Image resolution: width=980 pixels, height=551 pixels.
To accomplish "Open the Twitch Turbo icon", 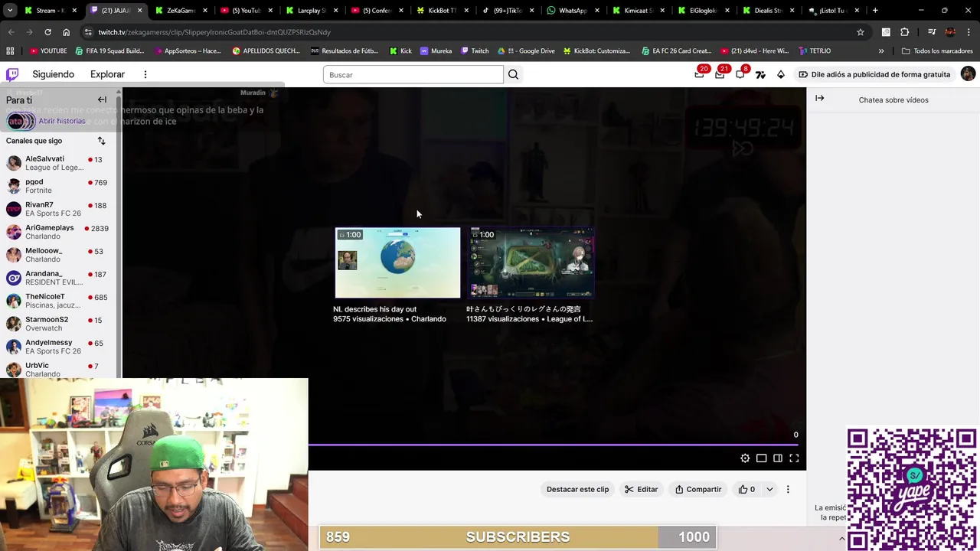I will (x=760, y=74).
